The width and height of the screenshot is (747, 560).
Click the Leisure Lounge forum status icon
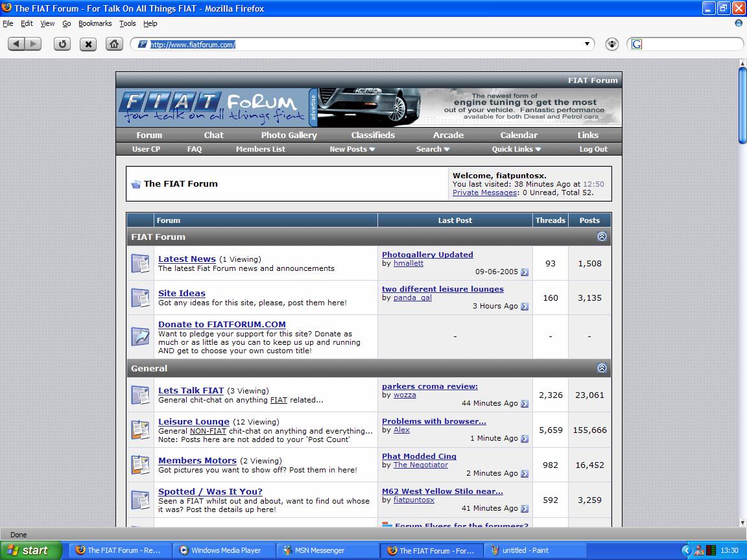(140, 430)
